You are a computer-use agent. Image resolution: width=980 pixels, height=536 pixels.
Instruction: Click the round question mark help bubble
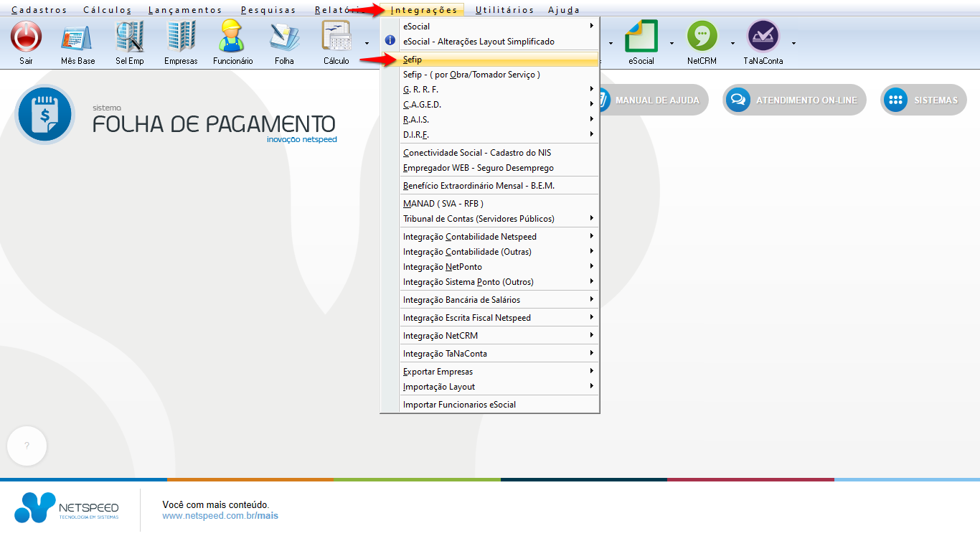tap(27, 446)
